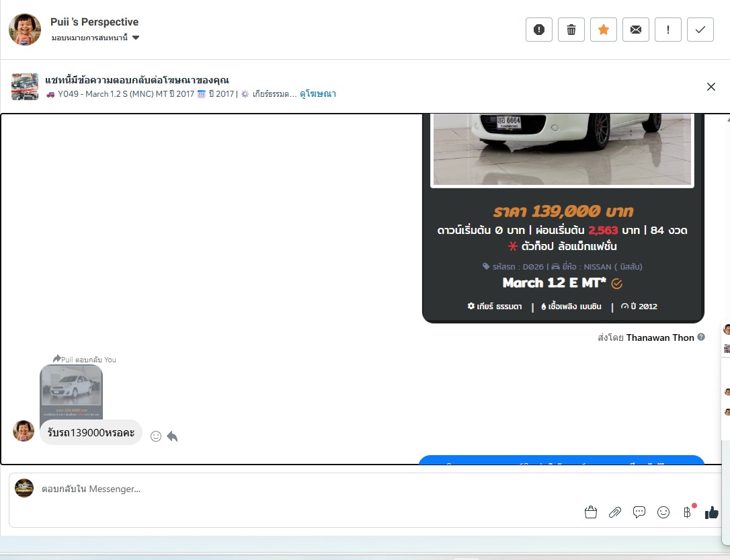The image size is (730, 560).
Task: Open replied-to car image thumbnail
Action: coord(71,391)
